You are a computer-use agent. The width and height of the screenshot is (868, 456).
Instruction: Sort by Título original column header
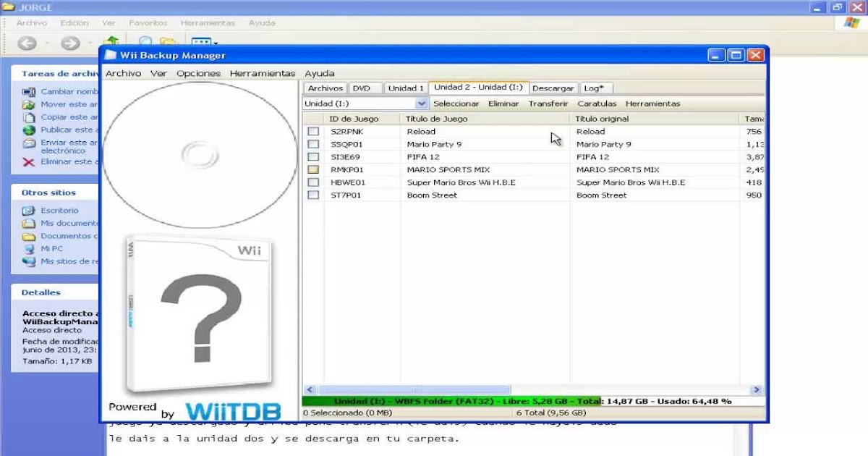pos(655,119)
